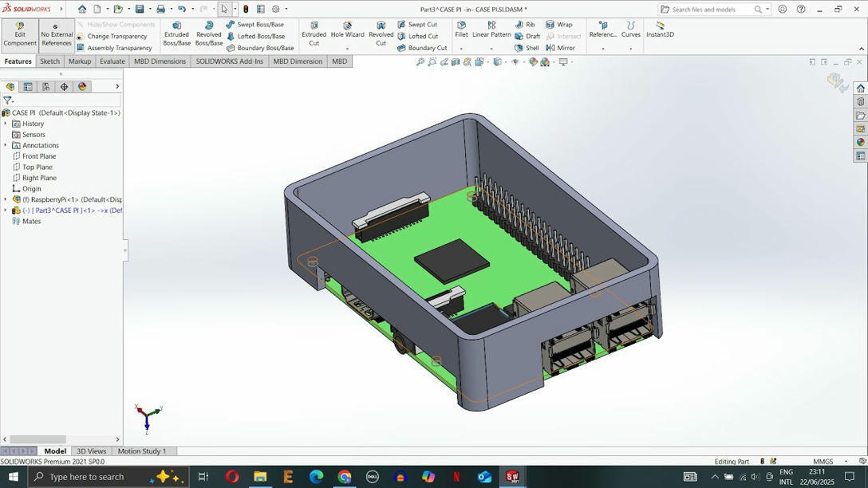Choose the Lofted Boss/Base feature
The height and width of the screenshot is (488, 868).
coord(255,36)
